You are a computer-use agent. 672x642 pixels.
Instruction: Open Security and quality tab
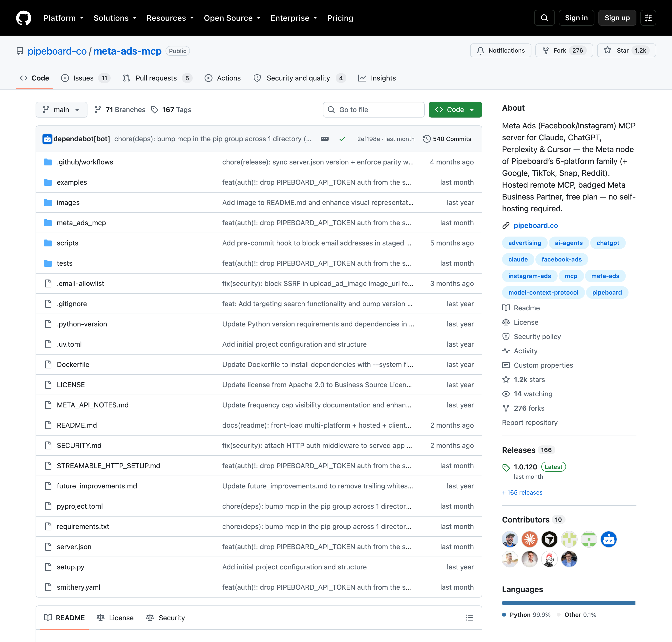(x=300, y=78)
